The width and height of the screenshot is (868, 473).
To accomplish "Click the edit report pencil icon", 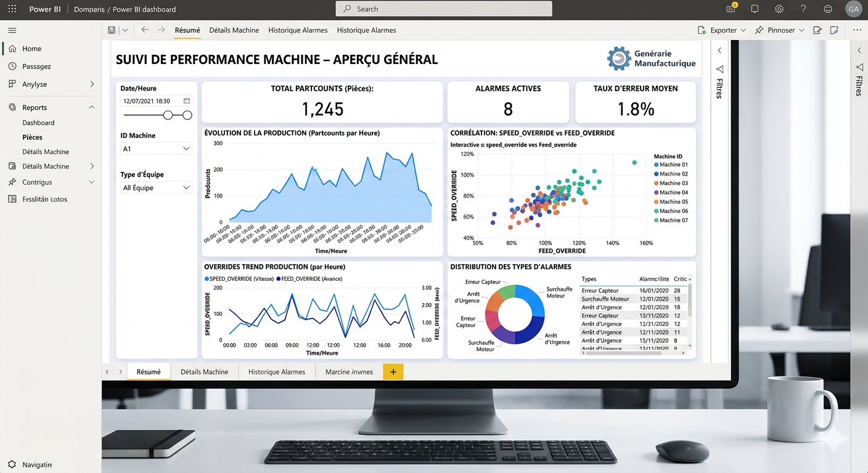I will [x=817, y=30].
